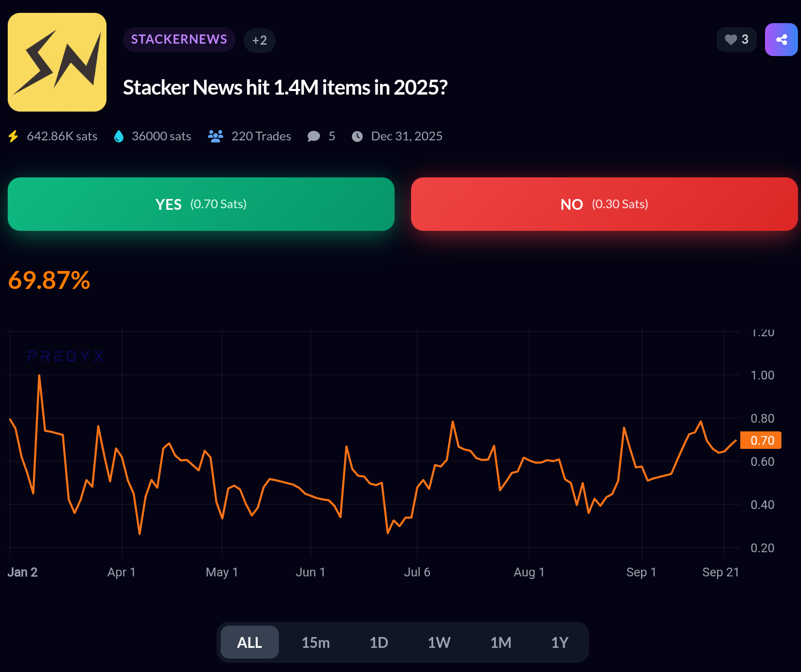The height and width of the screenshot is (672, 801).
Task: Click the 1.00 y-axis value
Action: (x=762, y=375)
